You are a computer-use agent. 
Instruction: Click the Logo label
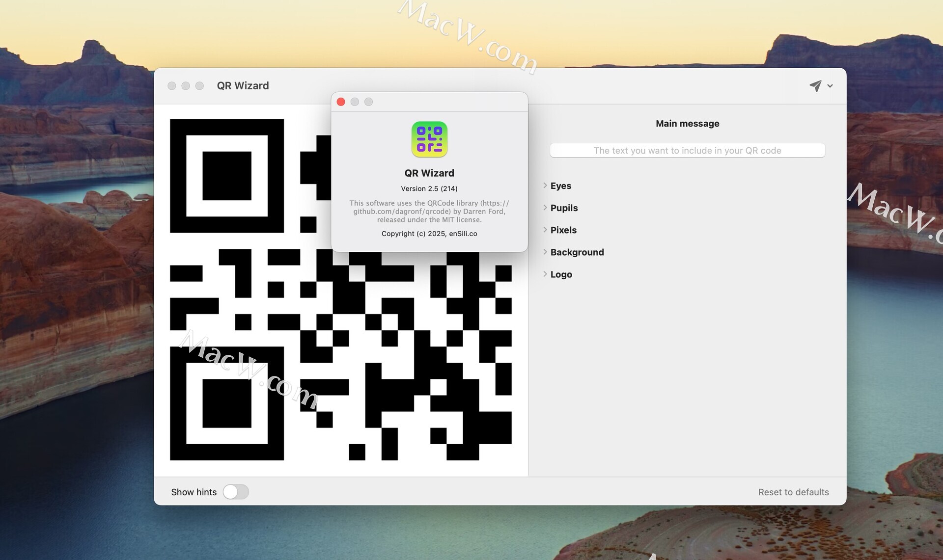click(561, 274)
